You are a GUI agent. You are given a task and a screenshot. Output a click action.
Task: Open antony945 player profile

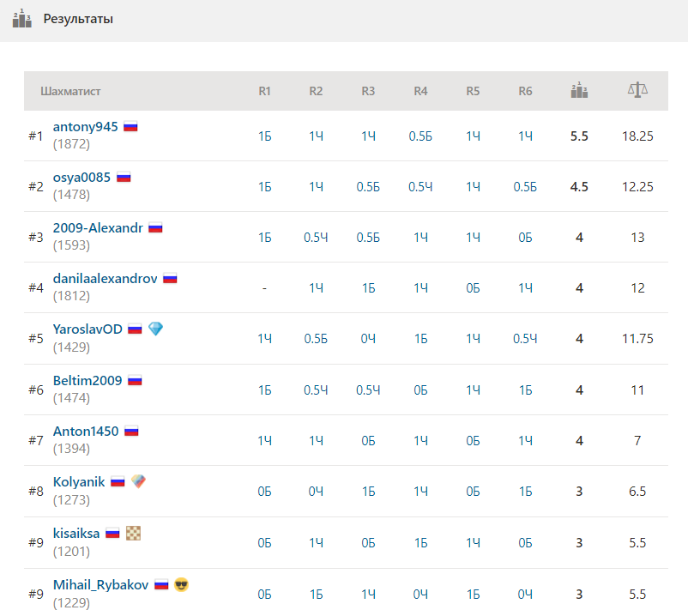(x=86, y=127)
